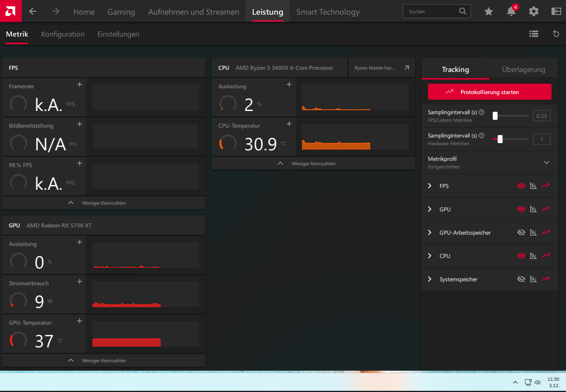Start logging with Protokollierung starten
The height and width of the screenshot is (392, 566).
(490, 92)
